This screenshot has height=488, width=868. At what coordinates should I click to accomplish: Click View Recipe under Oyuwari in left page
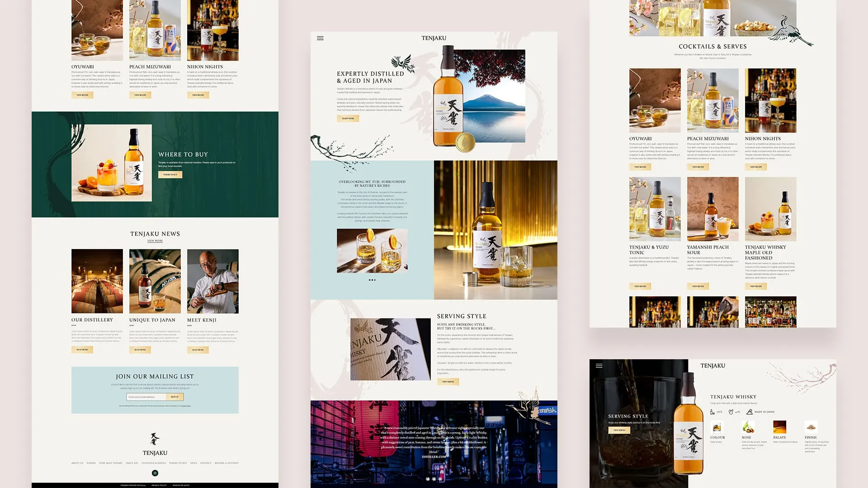point(82,95)
